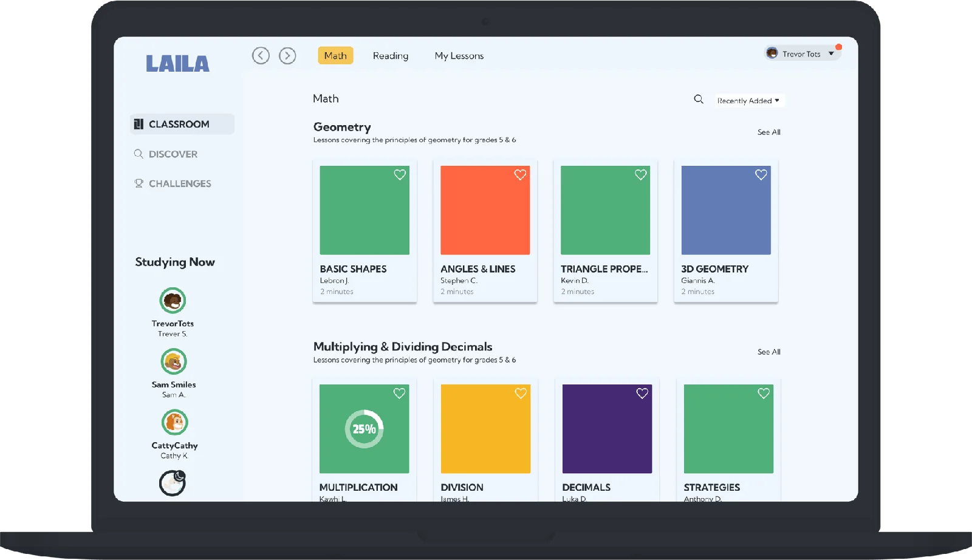Open the Recently Added sort dropdown

pyautogui.click(x=748, y=101)
